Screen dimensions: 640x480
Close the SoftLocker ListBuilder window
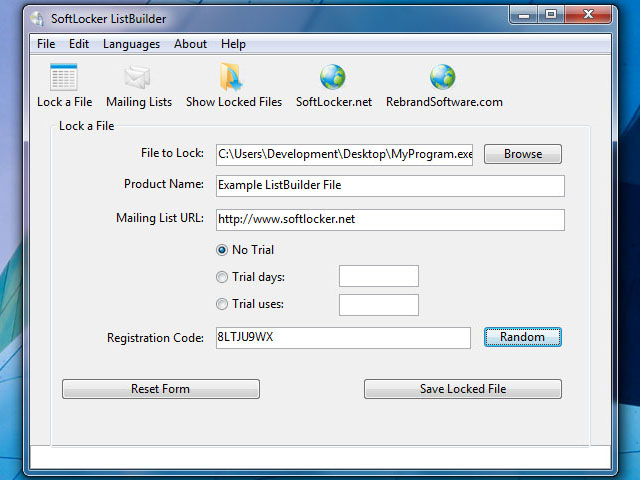click(588, 15)
